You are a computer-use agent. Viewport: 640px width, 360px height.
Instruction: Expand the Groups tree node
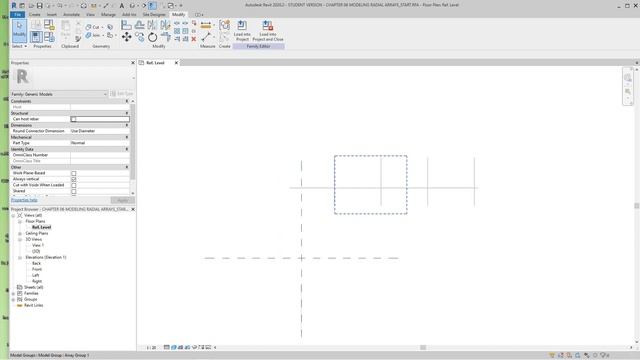[x=13, y=300]
